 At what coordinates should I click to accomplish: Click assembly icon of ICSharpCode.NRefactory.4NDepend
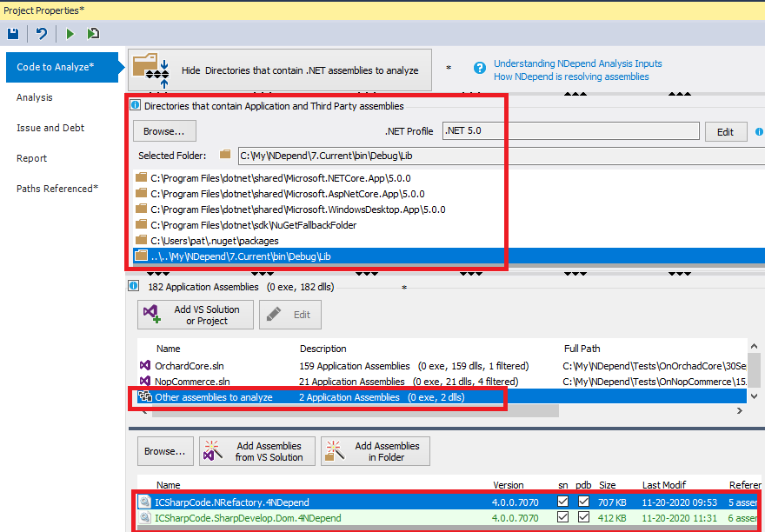tap(145, 502)
